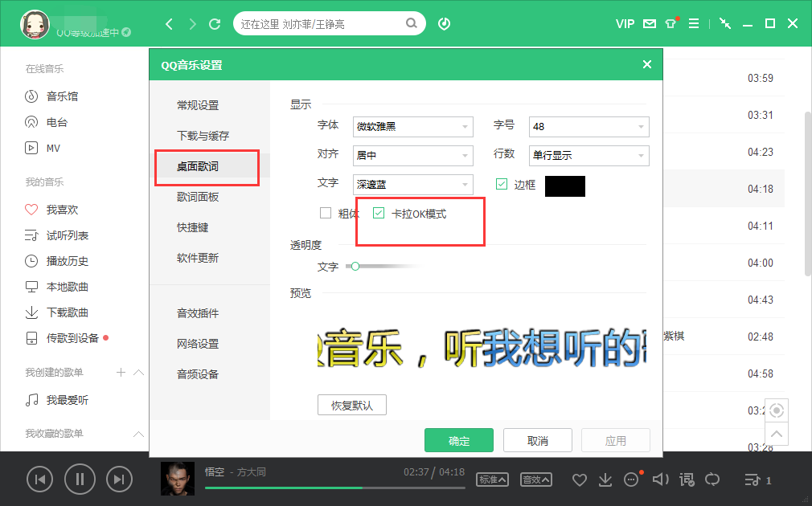Open the 行数 line count dropdown

(588, 156)
